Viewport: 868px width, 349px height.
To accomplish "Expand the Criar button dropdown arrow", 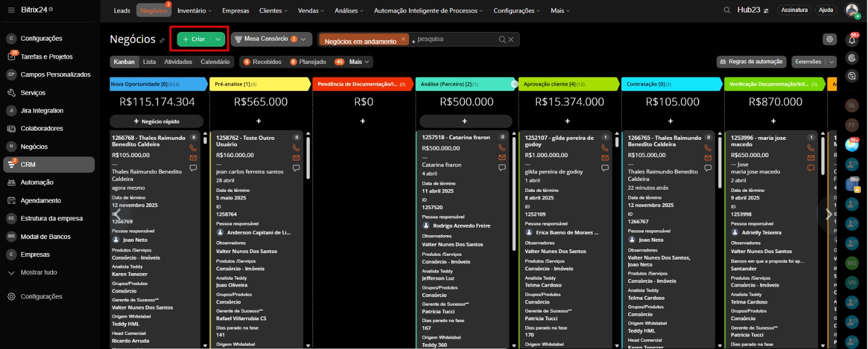I will (218, 39).
